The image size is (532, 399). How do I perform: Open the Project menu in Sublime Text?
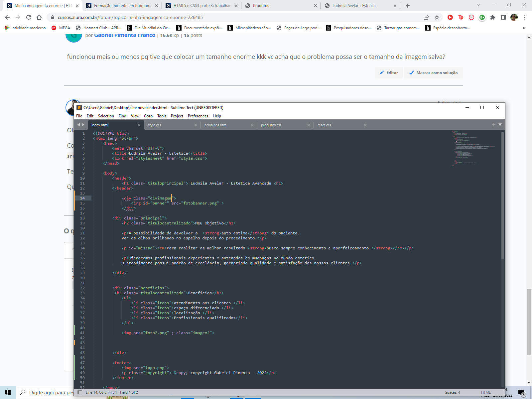177,116
